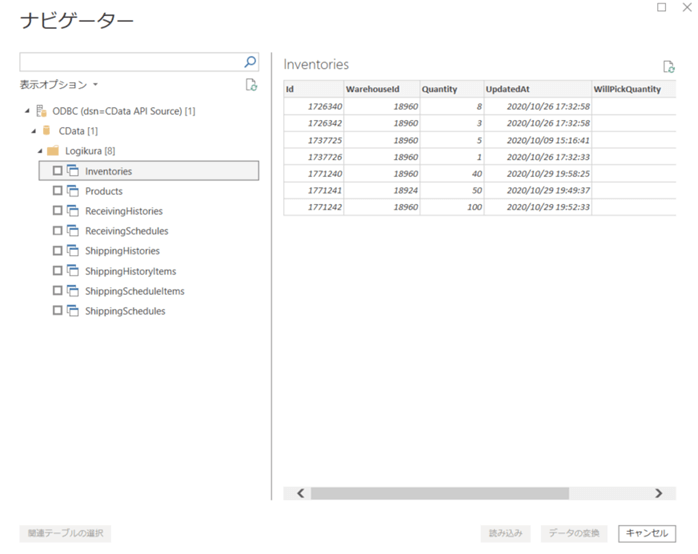Viewport: 698px width, 554px height.
Task: Click the キャンセル button
Action: click(x=647, y=533)
